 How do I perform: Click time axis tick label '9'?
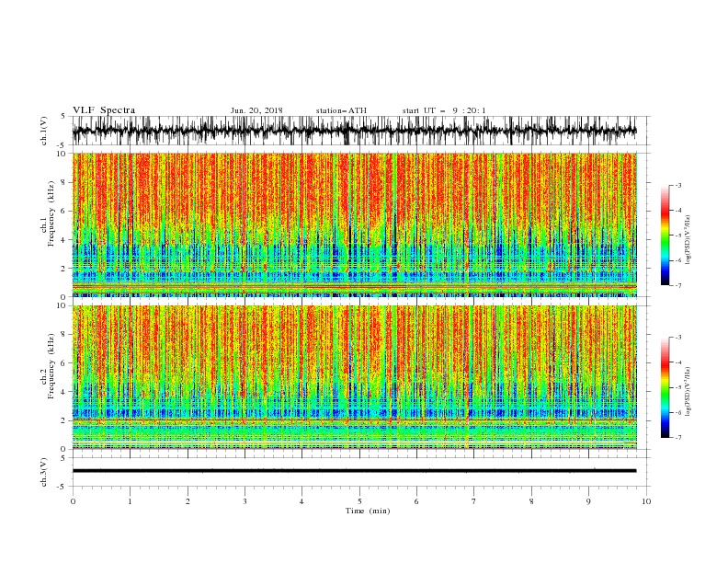pyautogui.click(x=588, y=501)
